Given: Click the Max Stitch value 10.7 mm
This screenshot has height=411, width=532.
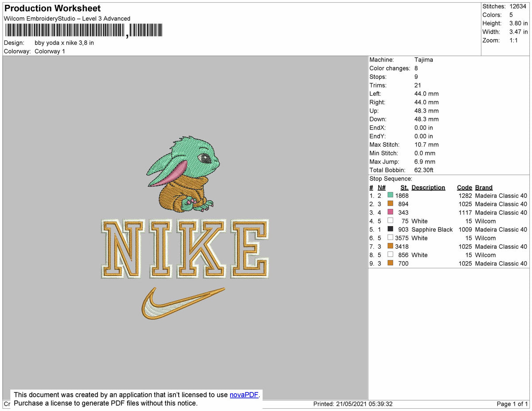Looking at the screenshot, I should pos(426,145).
